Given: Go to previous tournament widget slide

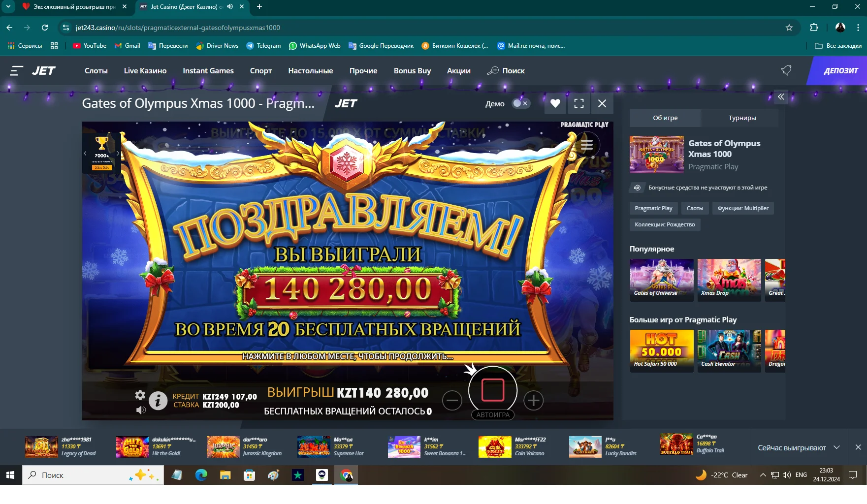Looking at the screenshot, I should point(85,154).
